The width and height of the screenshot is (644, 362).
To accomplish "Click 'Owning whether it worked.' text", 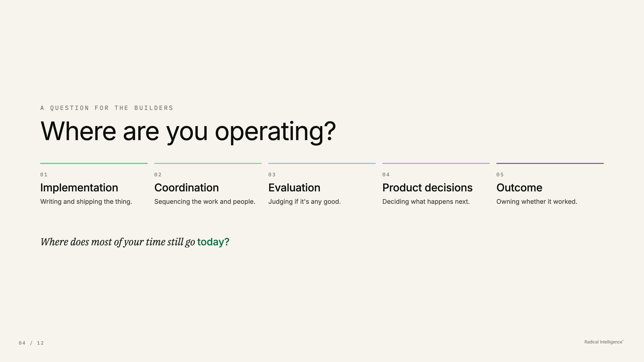I will (x=537, y=202).
